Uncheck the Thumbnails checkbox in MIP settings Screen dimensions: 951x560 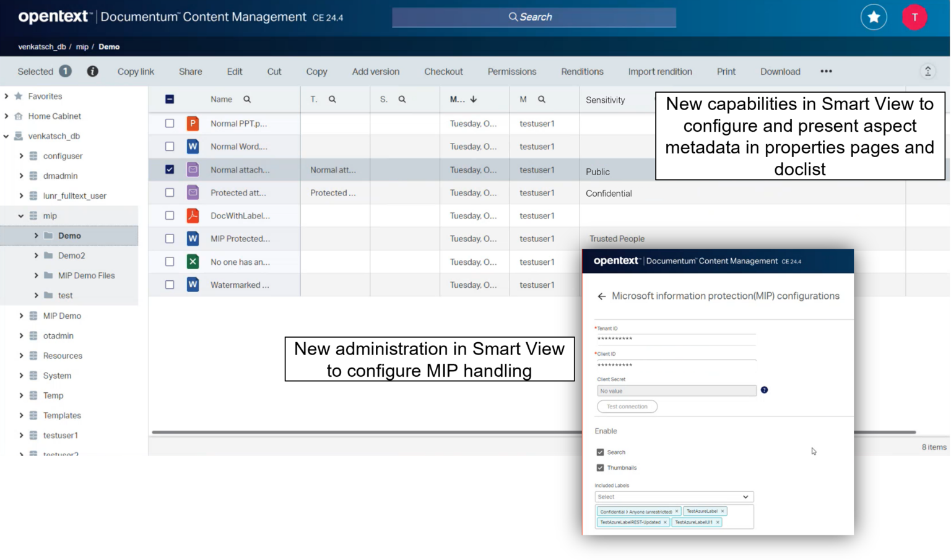tap(600, 468)
